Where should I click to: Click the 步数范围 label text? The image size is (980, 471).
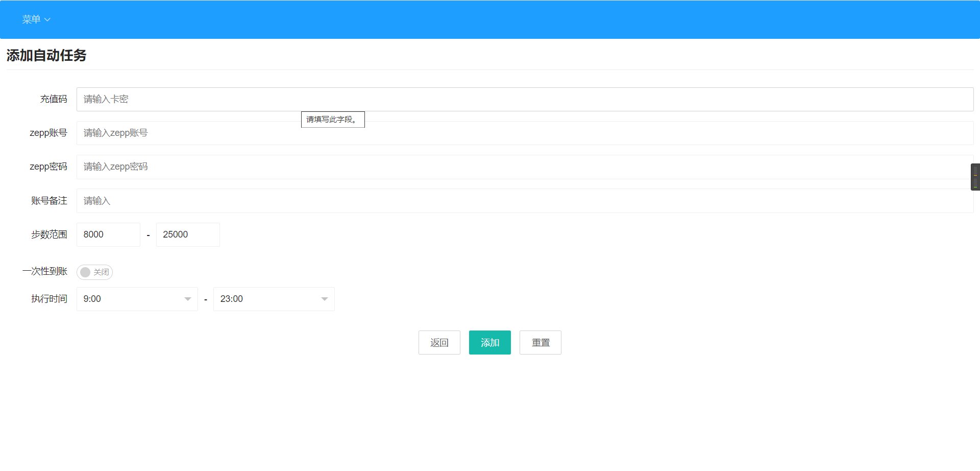point(49,234)
